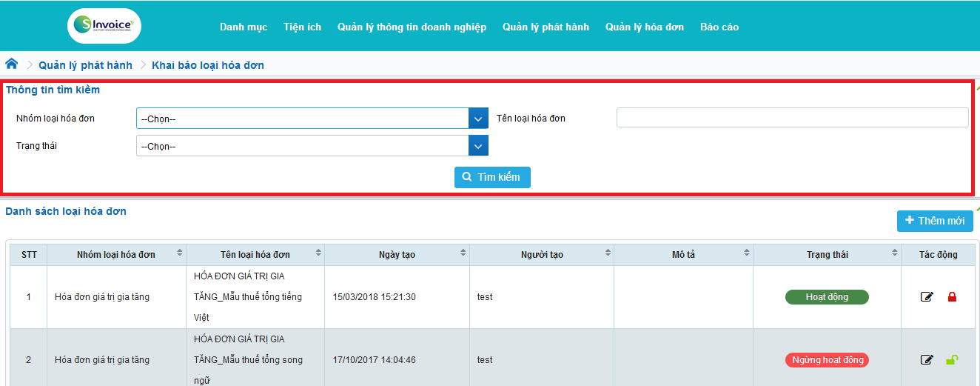Open the Quản lý hóa đơn menu

pos(644,27)
